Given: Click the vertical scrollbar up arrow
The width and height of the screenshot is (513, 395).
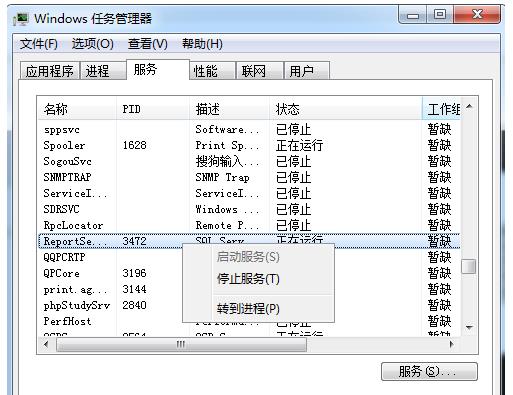Looking at the screenshot, I should (x=469, y=107).
